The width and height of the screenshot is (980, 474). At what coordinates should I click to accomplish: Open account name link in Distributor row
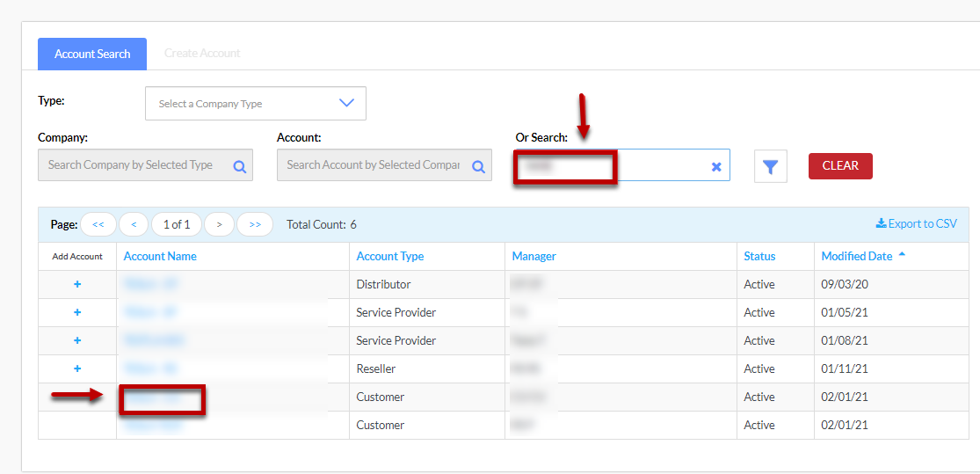(x=150, y=284)
